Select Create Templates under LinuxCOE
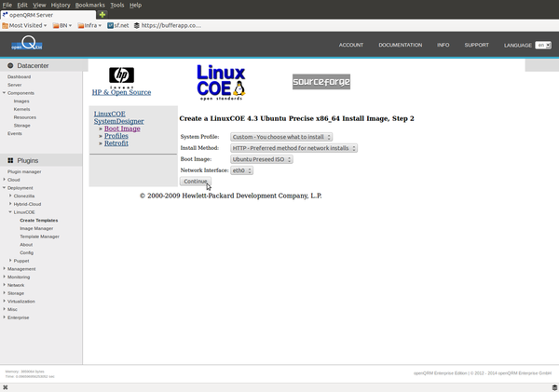559x392 pixels. (x=39, y=221)
